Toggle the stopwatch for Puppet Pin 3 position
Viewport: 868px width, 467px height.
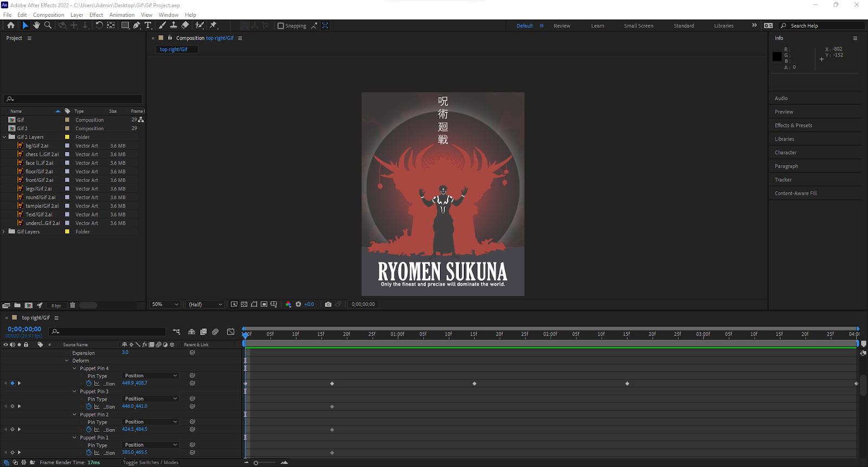89,406
